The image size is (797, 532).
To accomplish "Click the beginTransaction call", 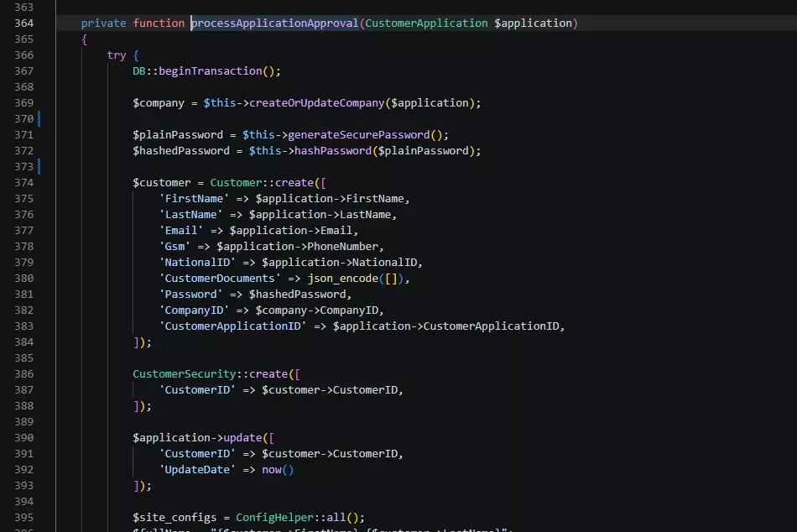I will point(211,71).
